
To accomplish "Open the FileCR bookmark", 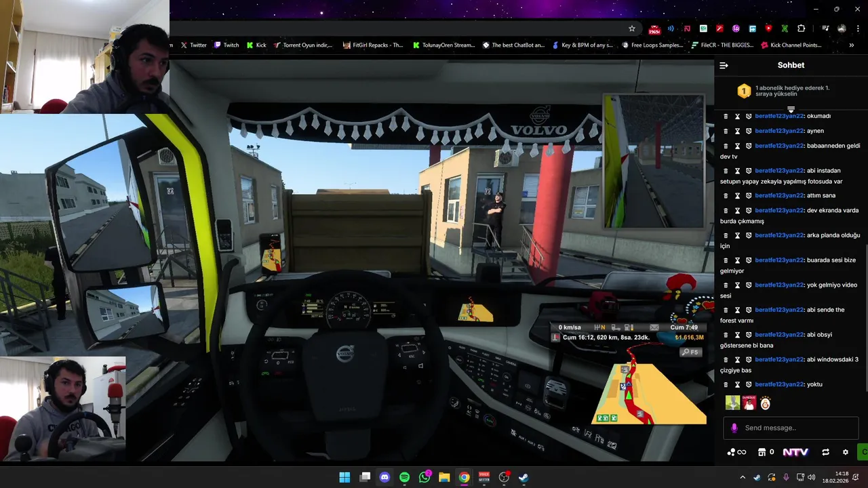I will pyautogui.click(x=722, y=45).
